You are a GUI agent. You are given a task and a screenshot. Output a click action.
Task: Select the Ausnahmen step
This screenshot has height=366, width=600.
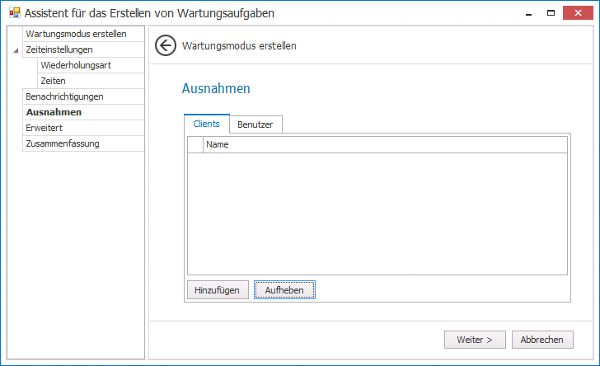(x=83, y=112)
